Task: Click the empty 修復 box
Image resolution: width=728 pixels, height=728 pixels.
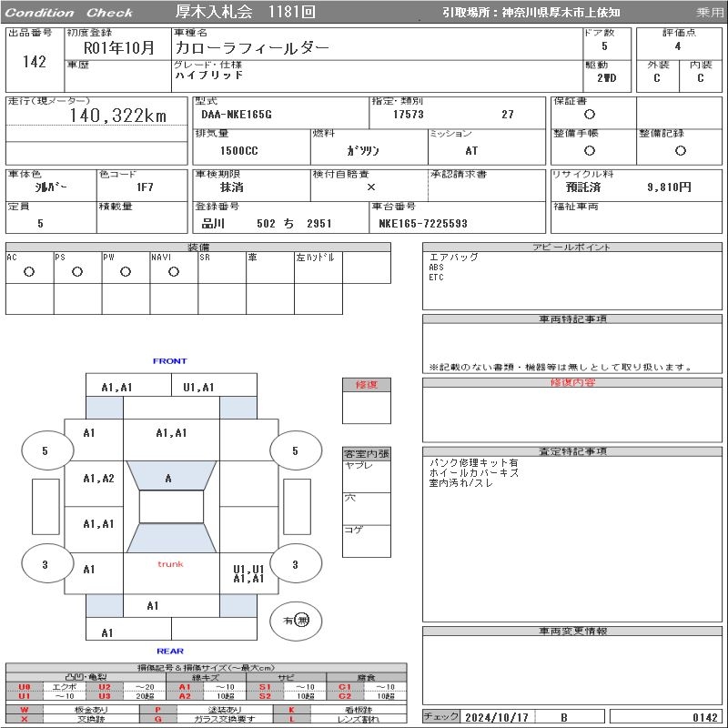Action: [367, 407]
